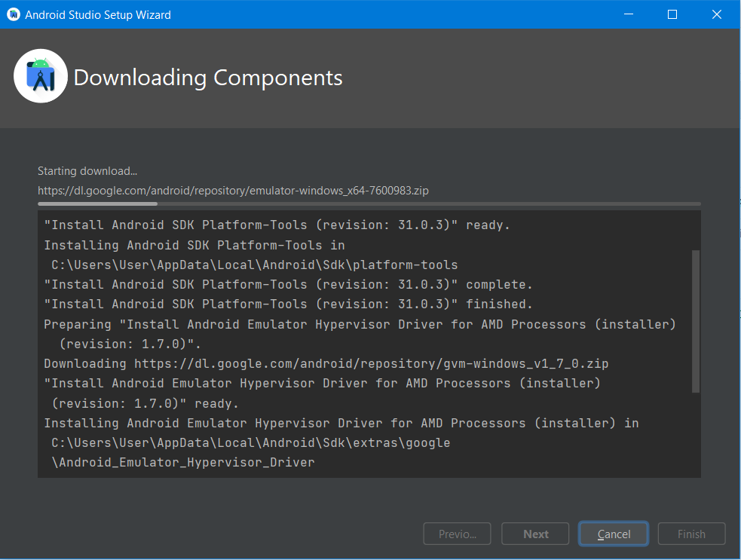Click the "Android Studio Setup Wizard" title text
The height and width of the screenshot is (560, 741).
point(98,14)
